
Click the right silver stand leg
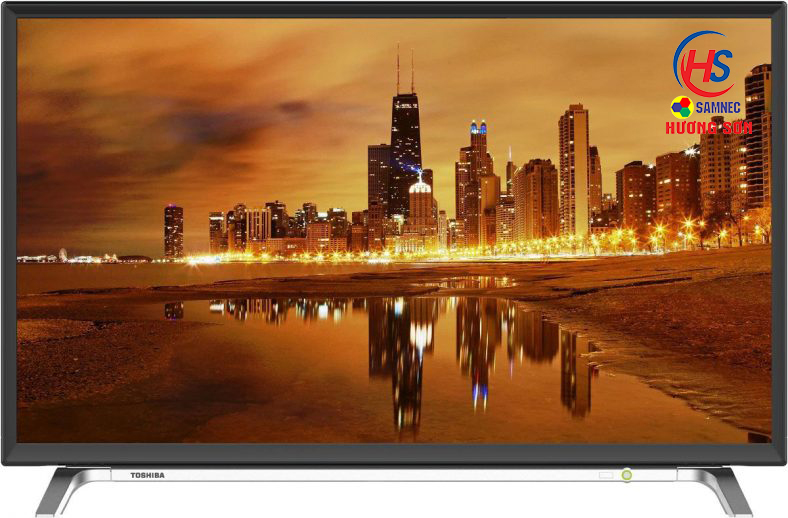(x=726, y=491)
